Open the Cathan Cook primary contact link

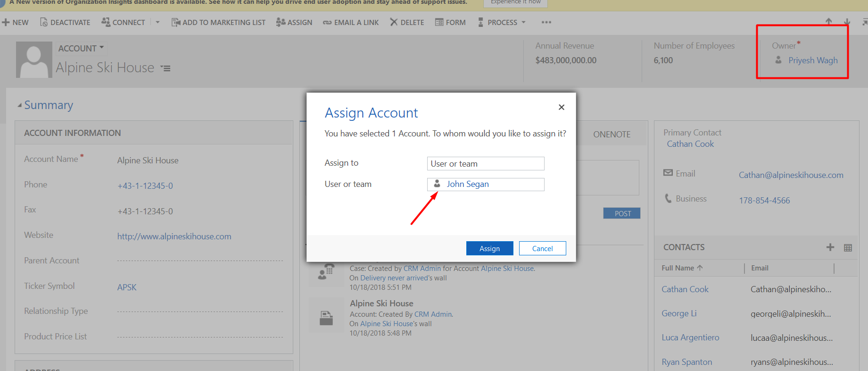click(x=690, y=144)
